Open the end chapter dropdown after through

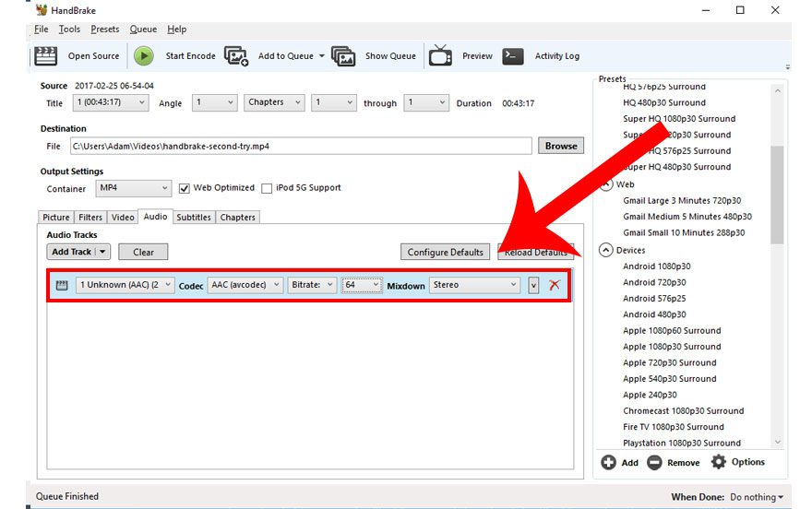(426, 102)
